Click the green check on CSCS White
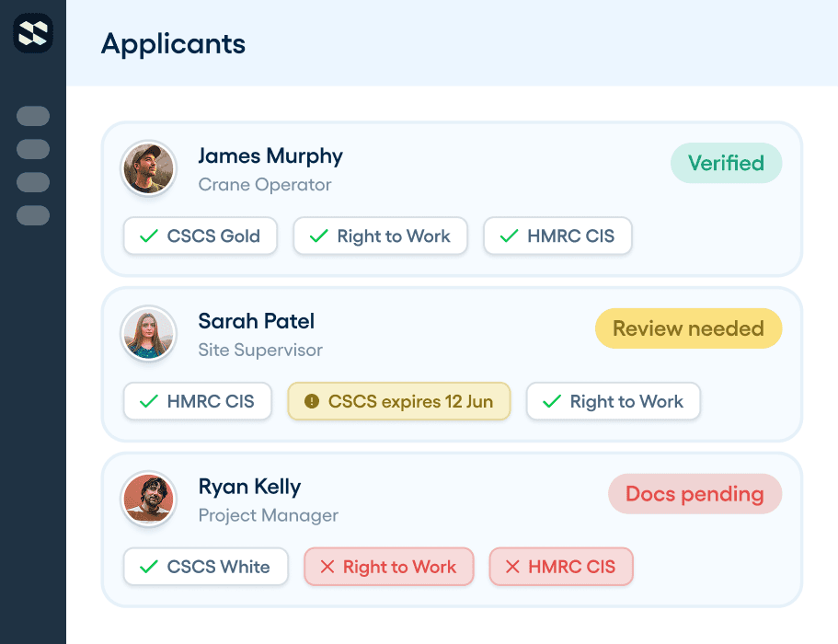This screenshot has height=644, width=838. [x=149, y=567]
